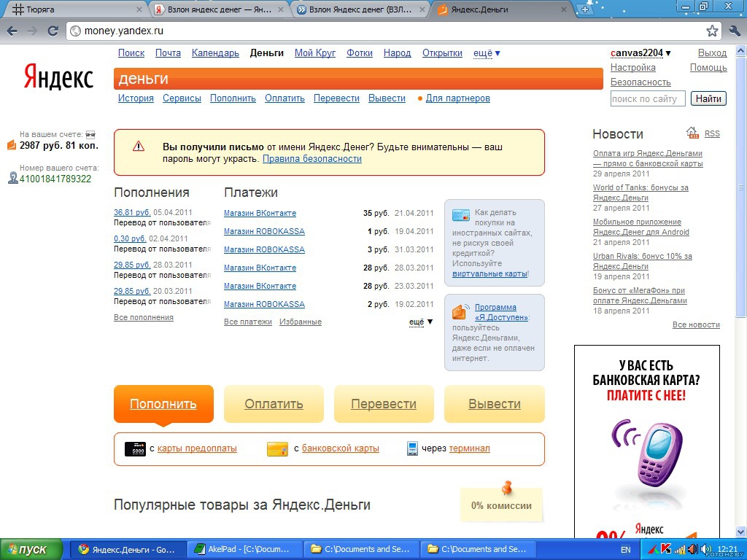Expand the ещё dropdown under payments list
This screenshot has height=560, width=747.
421,322
